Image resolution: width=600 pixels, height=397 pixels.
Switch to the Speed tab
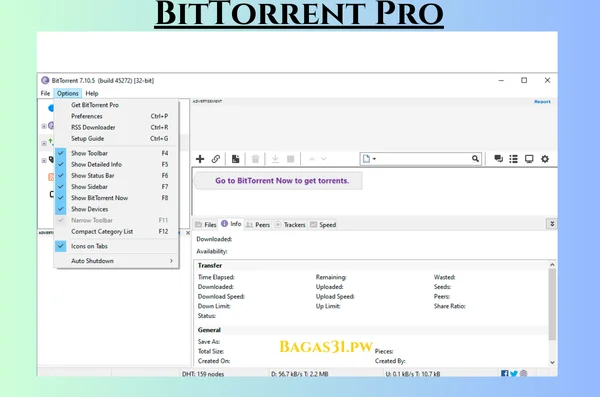(x=323, y=225)
